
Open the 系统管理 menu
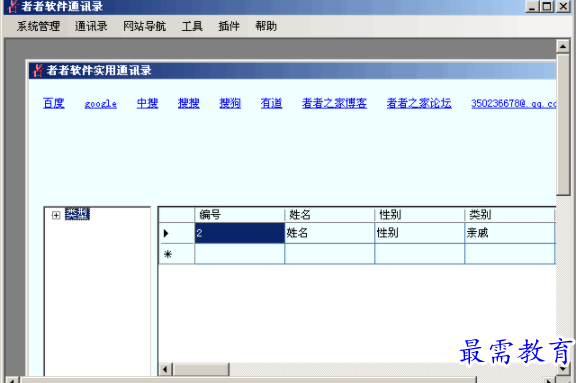point(38,26)
